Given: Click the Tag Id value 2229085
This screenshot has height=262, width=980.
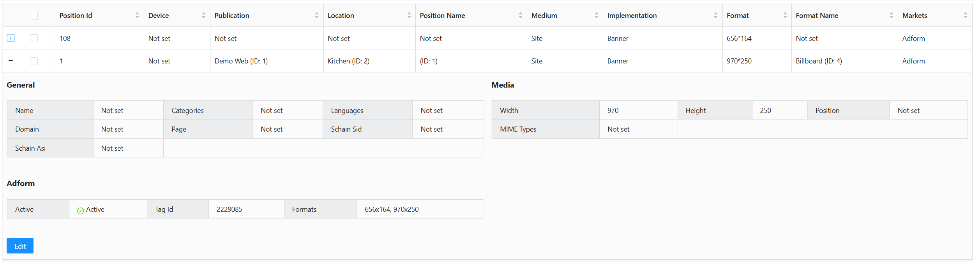Looking at the screenshot, I should click(229, 209).
